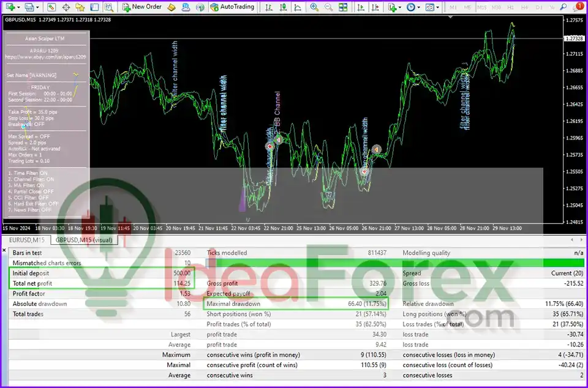
Task: Click the 1.27328 current price label
Action: coord(574,39)
